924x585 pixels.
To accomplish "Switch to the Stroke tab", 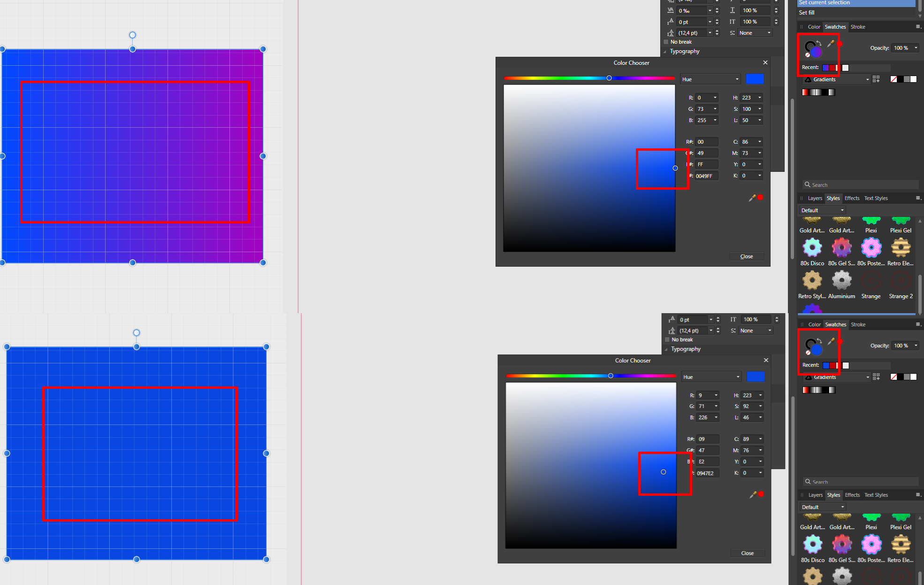I will click(857, 27).
